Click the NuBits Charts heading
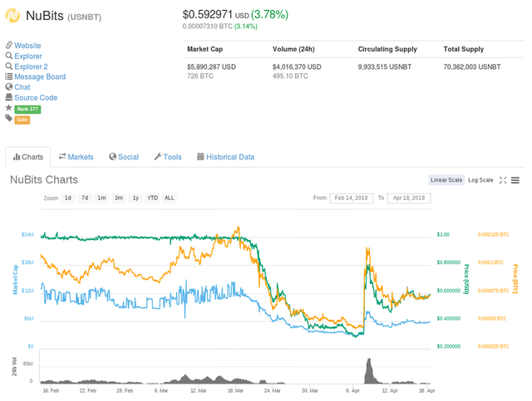The image size is (532, 401). click(44, 179)
